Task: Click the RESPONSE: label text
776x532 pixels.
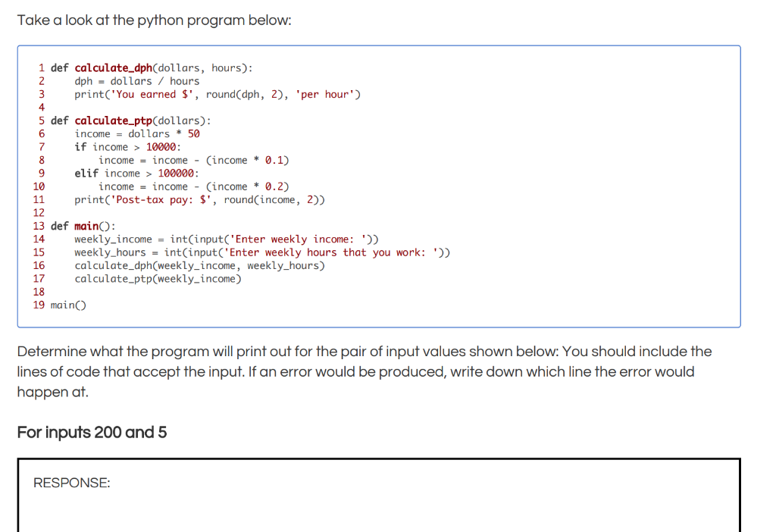Action: 70,482
